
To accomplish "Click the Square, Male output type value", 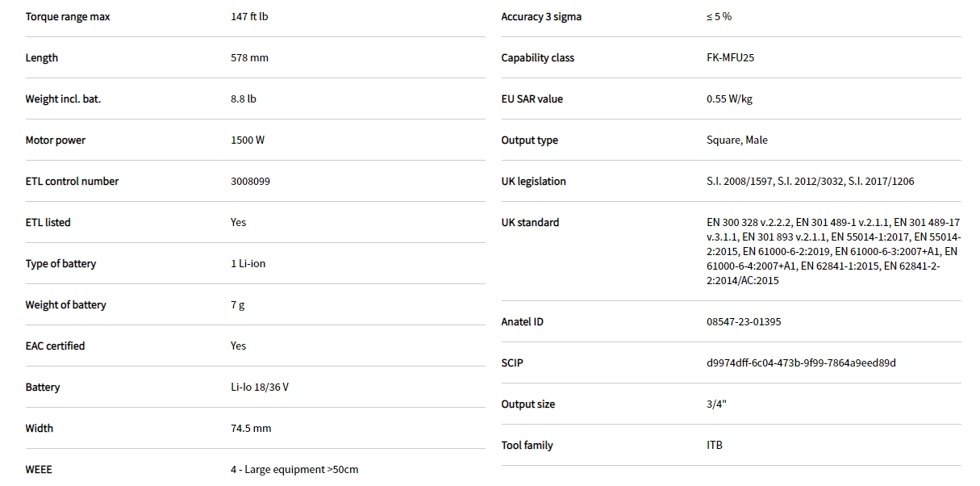I will [737, 140].
